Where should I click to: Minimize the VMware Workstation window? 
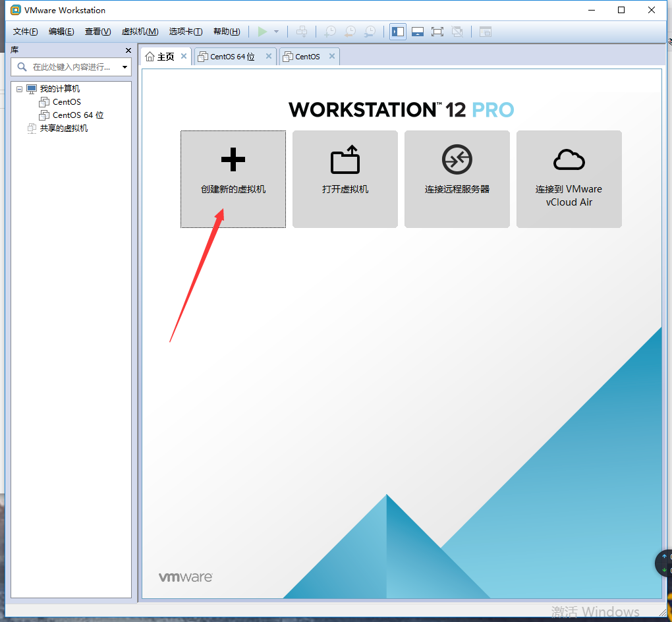click(x=592, y=10)
